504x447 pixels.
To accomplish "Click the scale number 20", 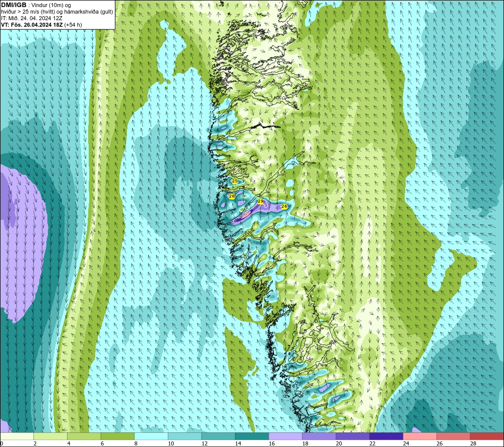I will pyautogui.click(x=339, y=443).
